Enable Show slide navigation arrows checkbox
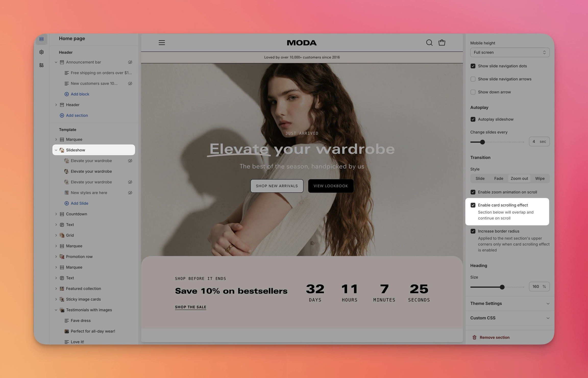 pyautogui.click(x=473, y=79)
